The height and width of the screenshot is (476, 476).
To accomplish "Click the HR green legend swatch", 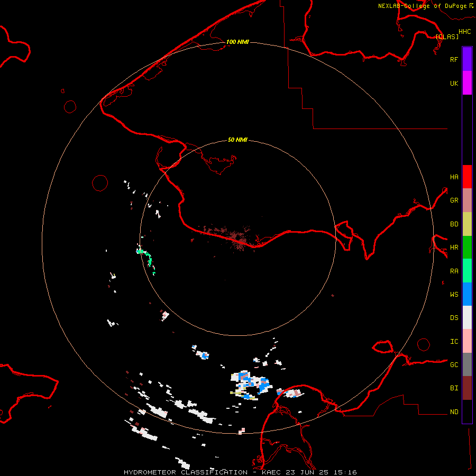I will (467, 248).
